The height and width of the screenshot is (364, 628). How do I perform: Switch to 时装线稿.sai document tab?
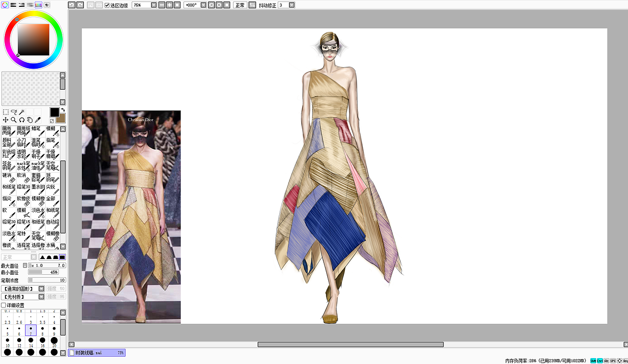[97, 352]
